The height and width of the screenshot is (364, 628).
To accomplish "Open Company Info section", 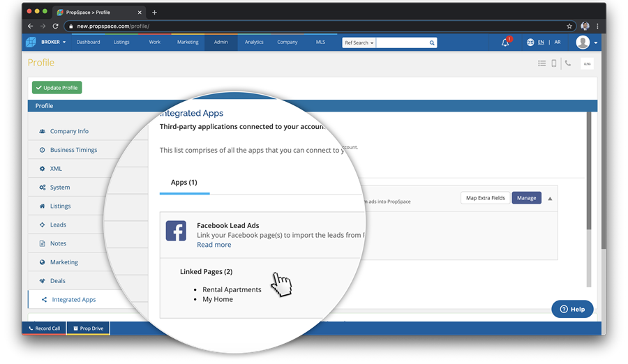I will tap(69, 131).
